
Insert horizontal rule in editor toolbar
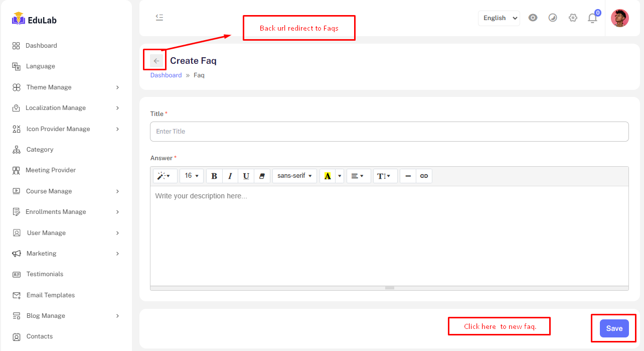[x=408, y=176]
